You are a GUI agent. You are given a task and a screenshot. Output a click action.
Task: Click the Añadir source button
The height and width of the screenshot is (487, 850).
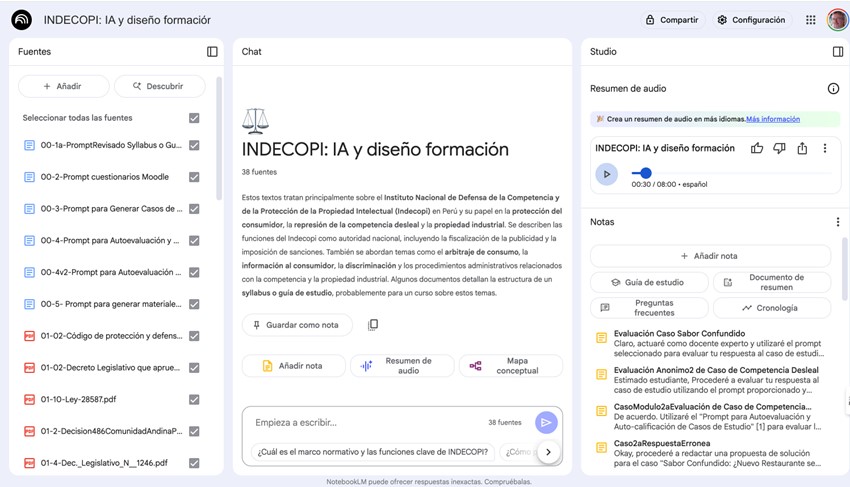[63, 86]
